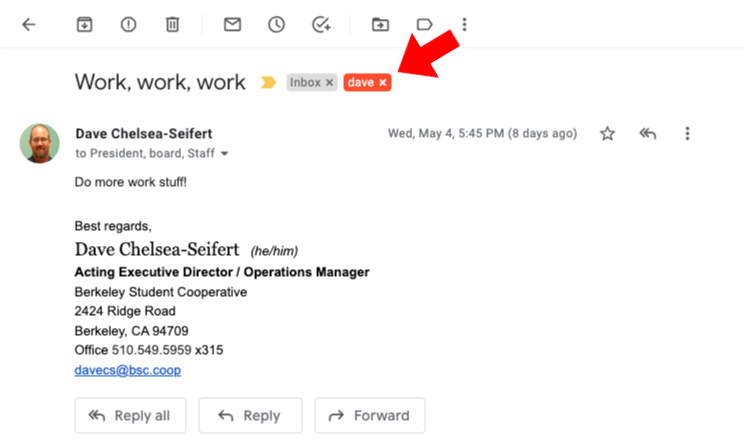Open the toolbar's More options menu

coord(465,24)
